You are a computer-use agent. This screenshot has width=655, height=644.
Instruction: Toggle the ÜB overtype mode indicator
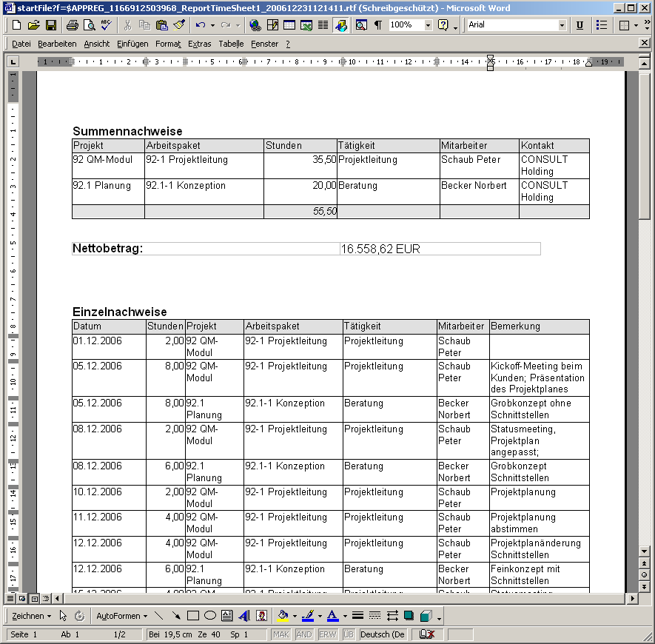(349, 634)
